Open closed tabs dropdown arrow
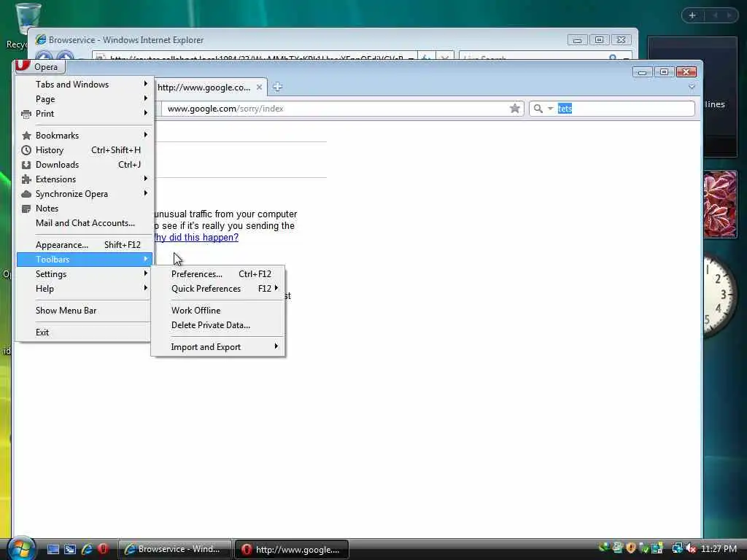This screenshot has width=747, height=560. [x=692, y=87]
